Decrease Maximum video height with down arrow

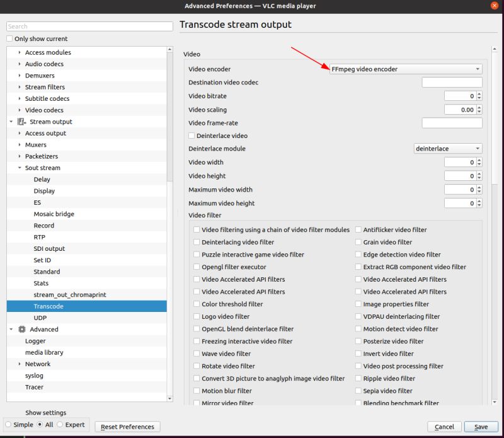click(479, 205)
